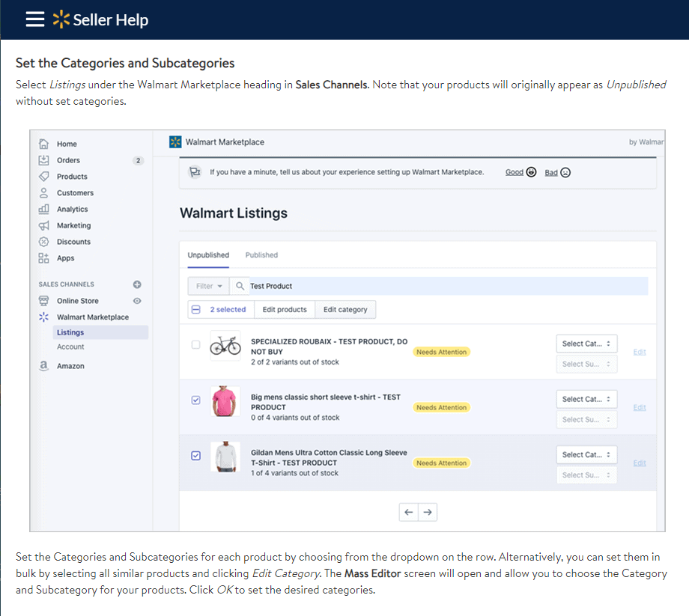Screen dimensions: 689x616
Task: Open Select Category dropdown for Big mens t-shirt
Action: (586, 399)
